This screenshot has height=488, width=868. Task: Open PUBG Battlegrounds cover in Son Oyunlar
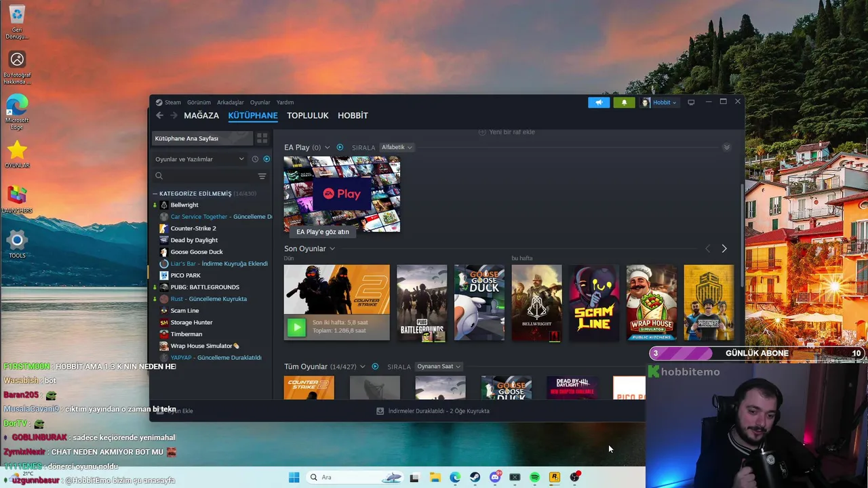click(422, 302)
